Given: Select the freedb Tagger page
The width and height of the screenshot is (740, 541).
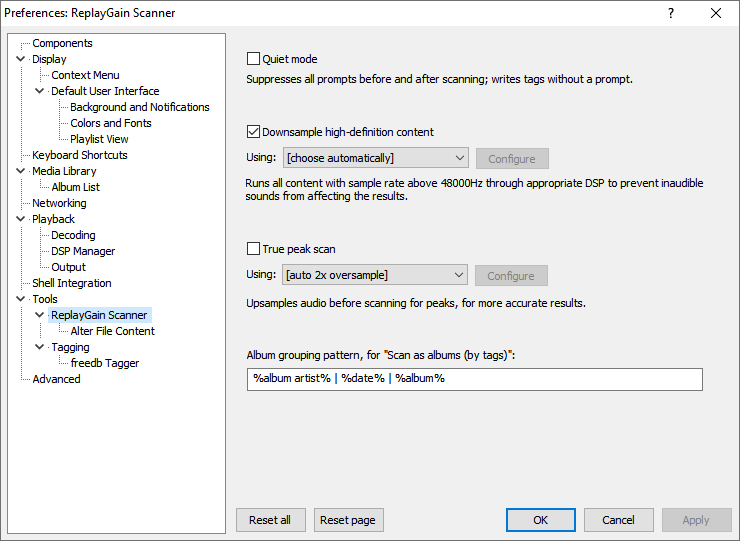Looking at the screenshot, I should pos(104,363).
